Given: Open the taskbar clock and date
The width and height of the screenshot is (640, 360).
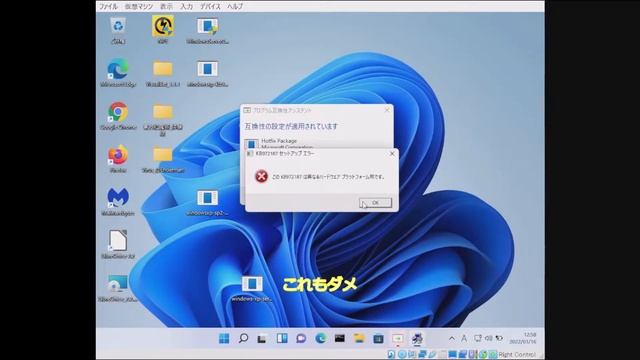Looking at the screenshot, I should tap(523, 338).
